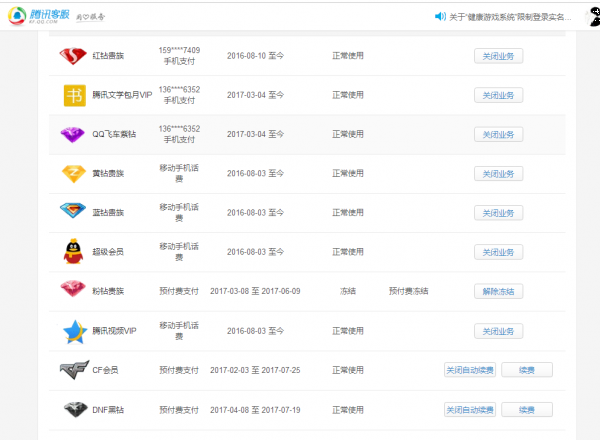Click the 腾讯视频VIP service name
The image size is (600, 440).
(114, 331)
